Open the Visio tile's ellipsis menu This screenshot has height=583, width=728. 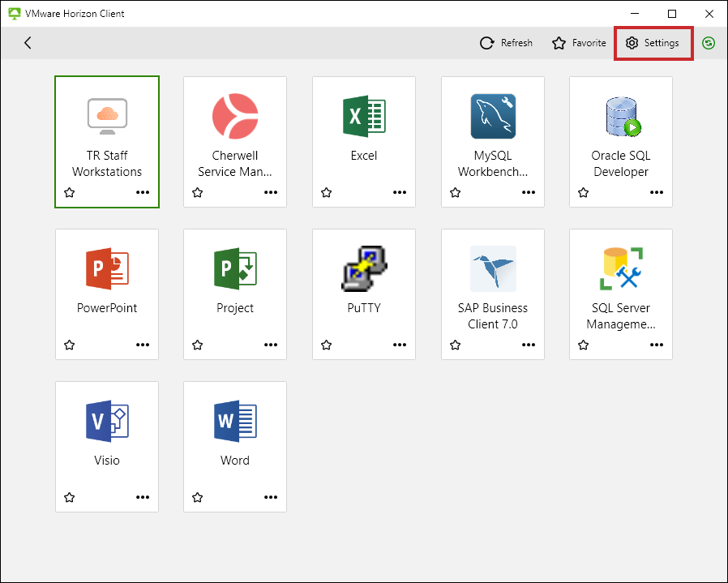tap(143, 497)
